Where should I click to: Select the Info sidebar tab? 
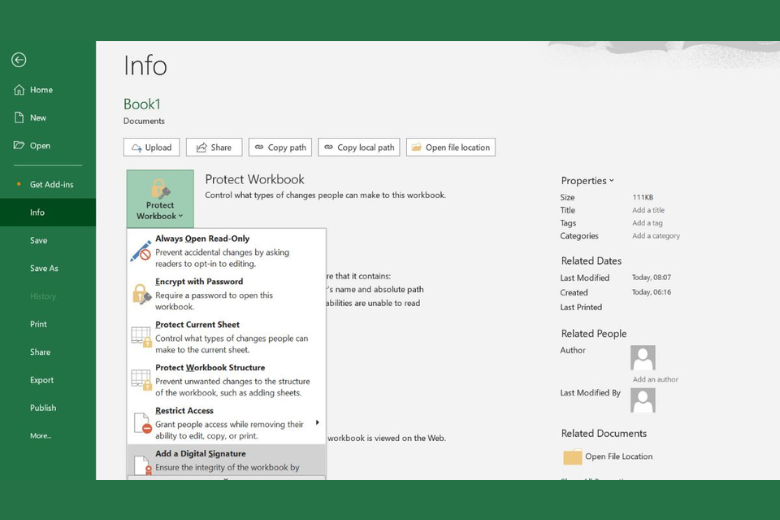[x=48, y=212]
